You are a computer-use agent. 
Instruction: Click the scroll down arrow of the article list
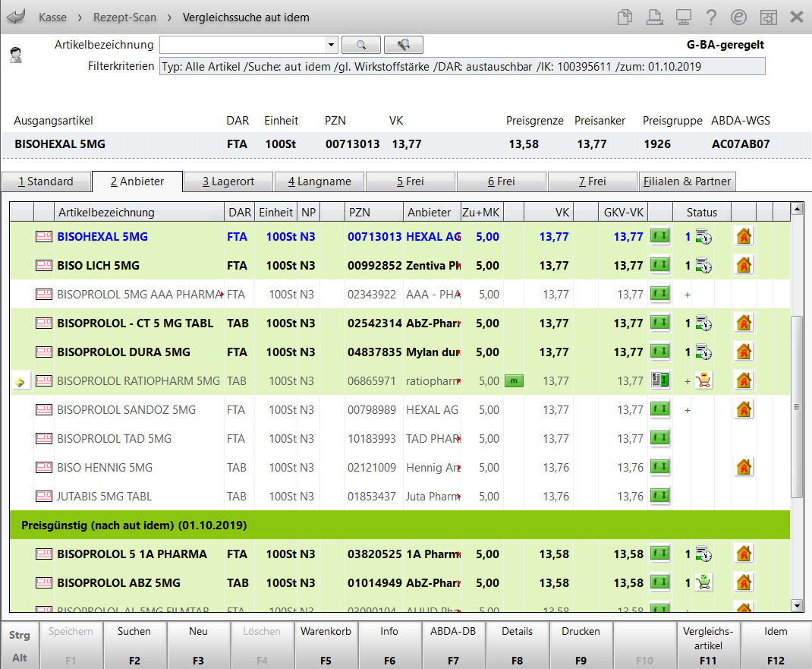click(x=797, y=605)
